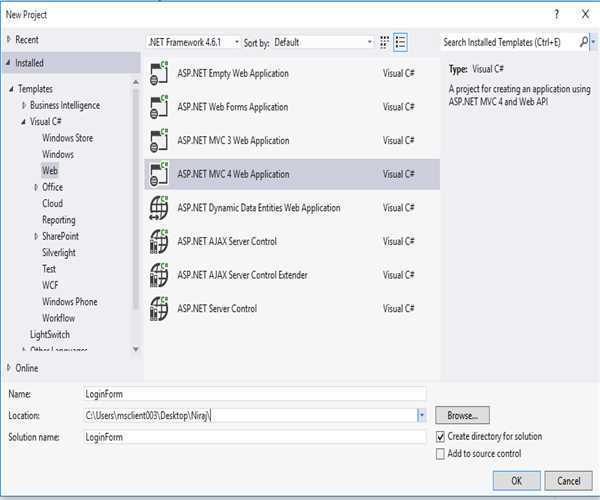Viewport: 600px width, 500px height.
Task: Open the .NET Framework 4.6.1 version dropdown
Action: point(236,43)
